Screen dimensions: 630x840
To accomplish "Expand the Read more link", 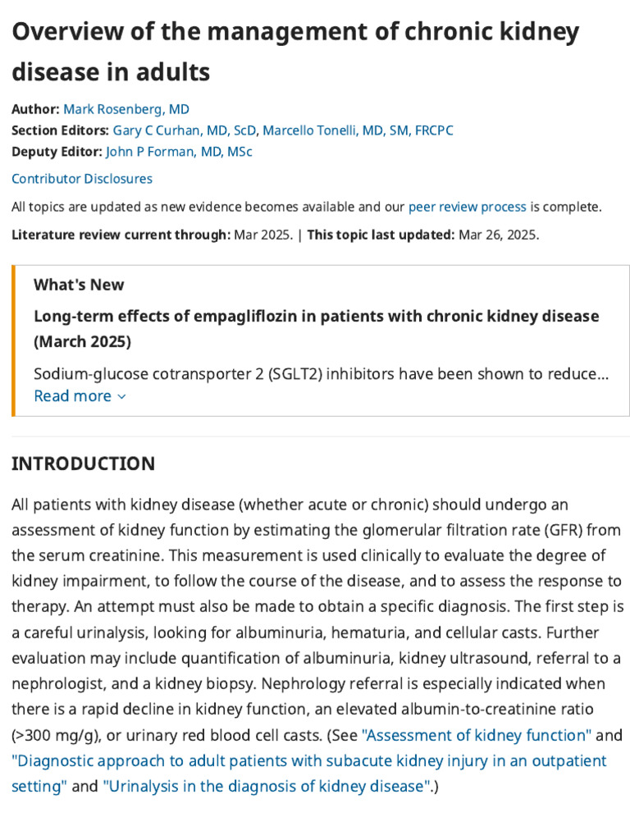I will 72,396.
